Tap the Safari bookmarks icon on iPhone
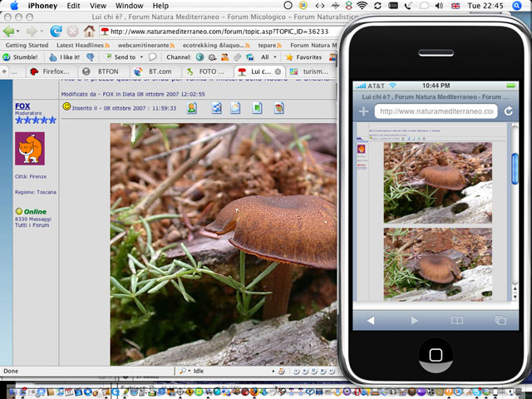Viewport: 532px width, 399px height. [456, 320]
